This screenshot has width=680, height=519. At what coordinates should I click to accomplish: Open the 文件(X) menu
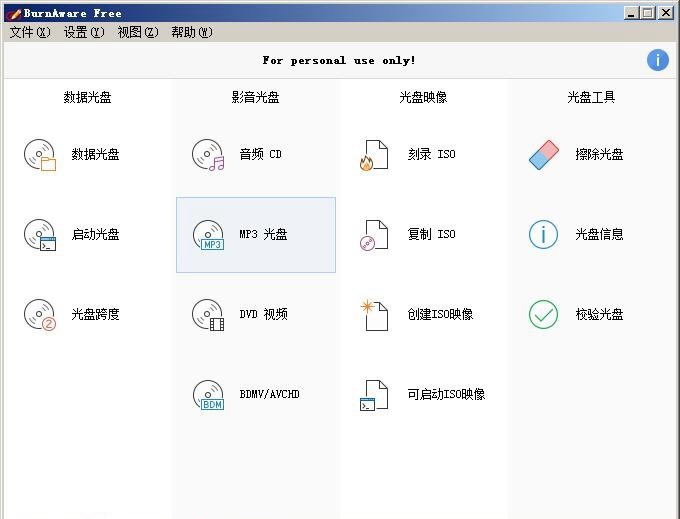point(30,32)
